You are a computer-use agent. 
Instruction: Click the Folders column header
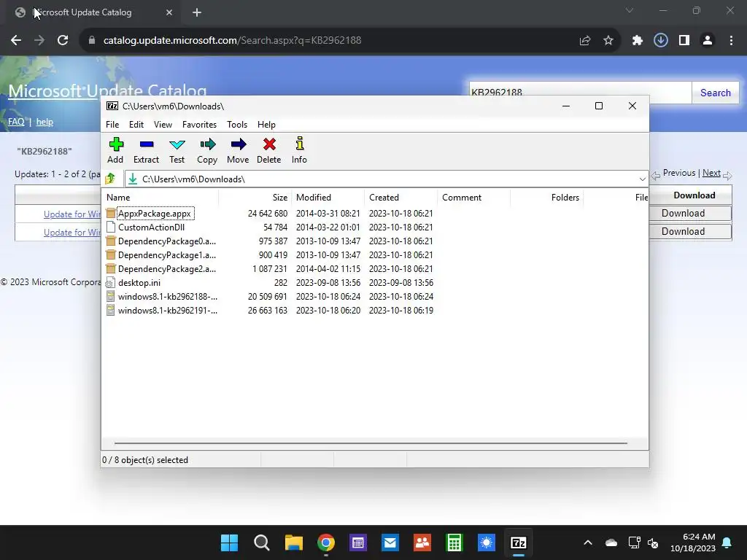click(x=547, y=197)
